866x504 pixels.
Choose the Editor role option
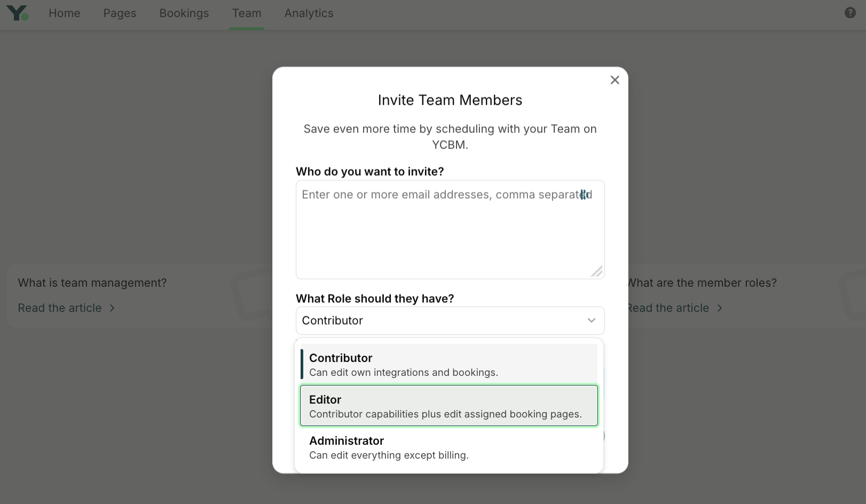(x=449, y=406)
